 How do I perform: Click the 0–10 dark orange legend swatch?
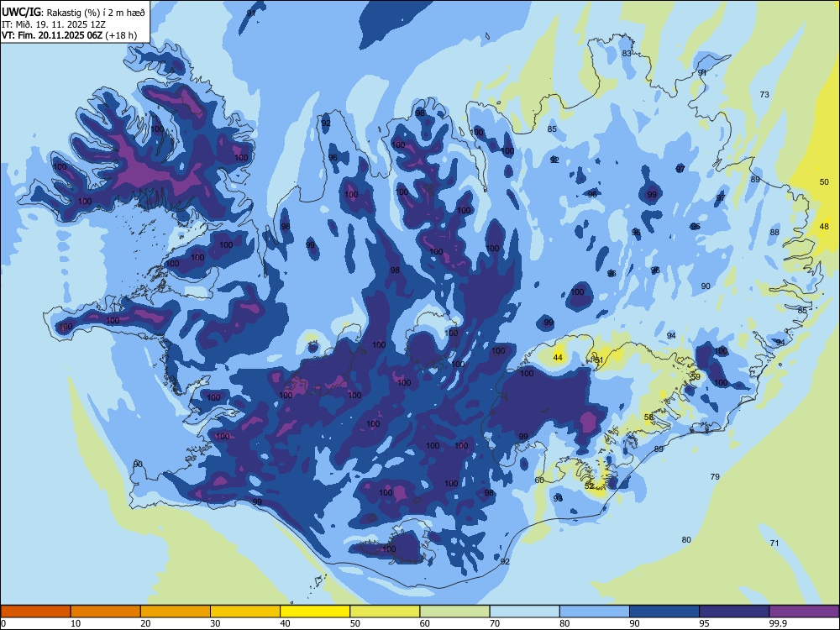tap(35, 612)
